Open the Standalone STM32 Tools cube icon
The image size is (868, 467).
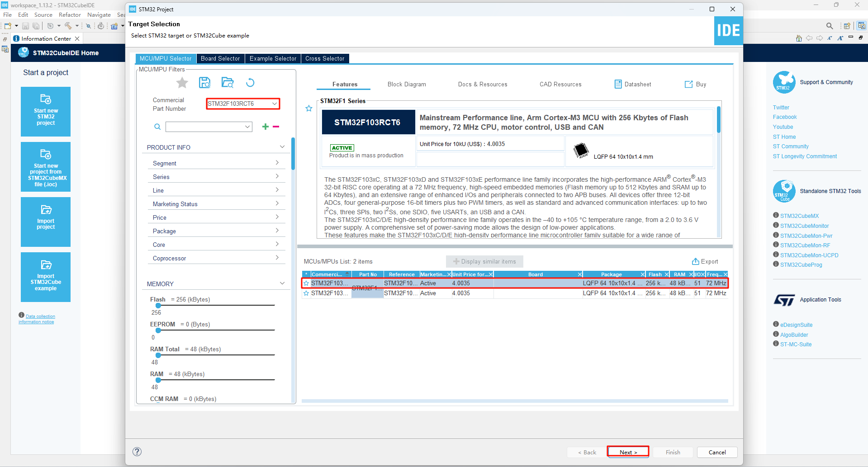point(784,191)
